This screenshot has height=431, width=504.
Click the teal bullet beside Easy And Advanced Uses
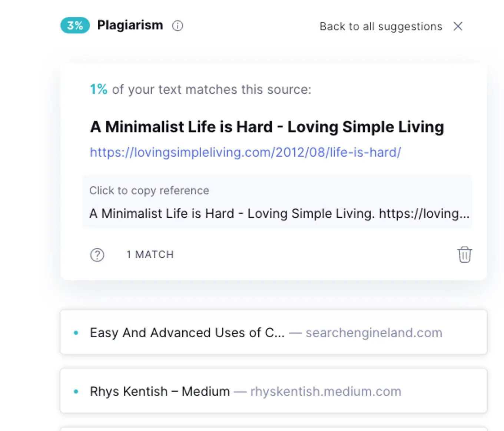[76, 333]
